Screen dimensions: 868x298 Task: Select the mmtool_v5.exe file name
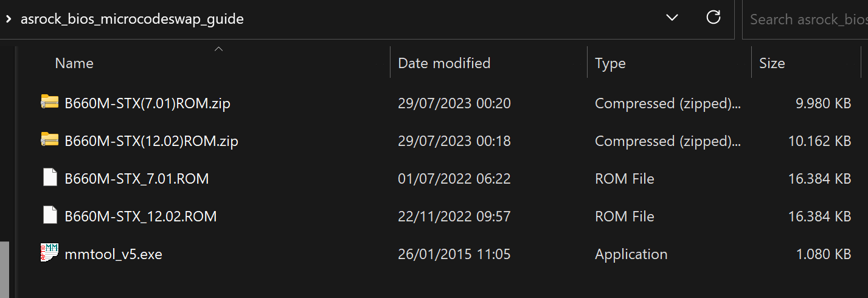[x=113, y=254]
